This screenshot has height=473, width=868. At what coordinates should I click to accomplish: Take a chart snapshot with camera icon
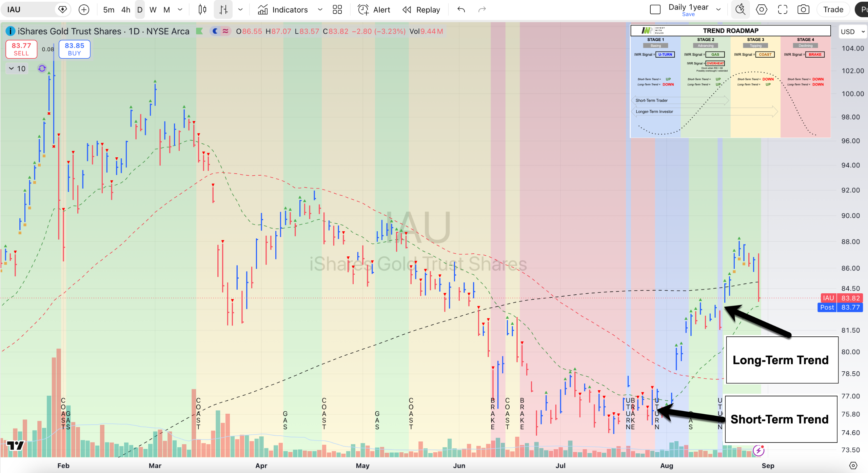pos(803,9)
